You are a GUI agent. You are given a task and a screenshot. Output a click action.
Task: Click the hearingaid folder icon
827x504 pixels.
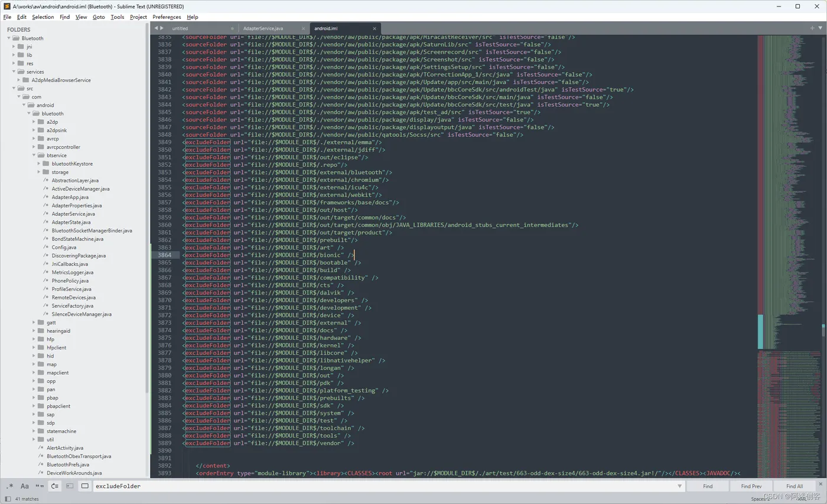tap(41, 330)
